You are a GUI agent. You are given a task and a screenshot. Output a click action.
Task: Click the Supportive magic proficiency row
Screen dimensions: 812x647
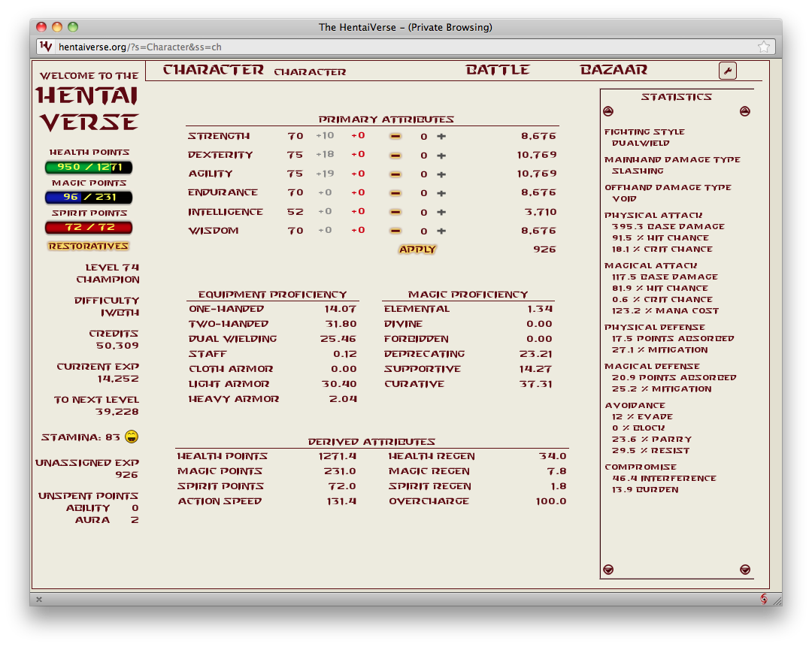click(x=468, y=369)
